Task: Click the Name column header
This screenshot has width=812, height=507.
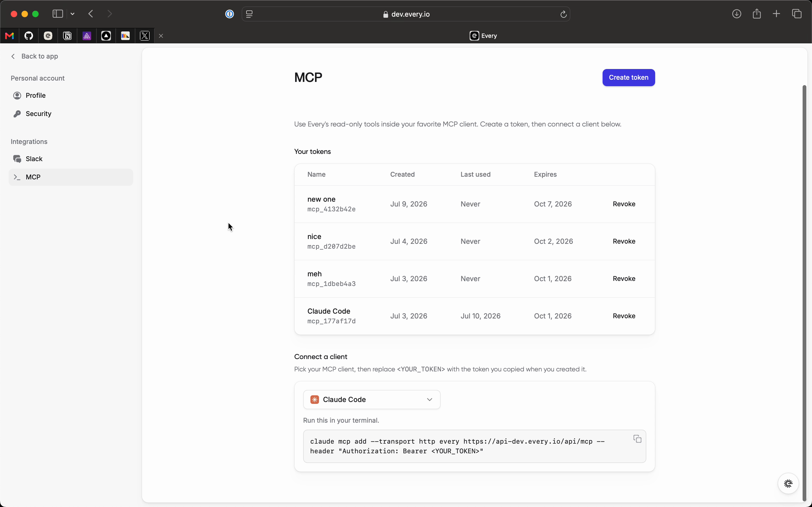Action: point(316,174)
